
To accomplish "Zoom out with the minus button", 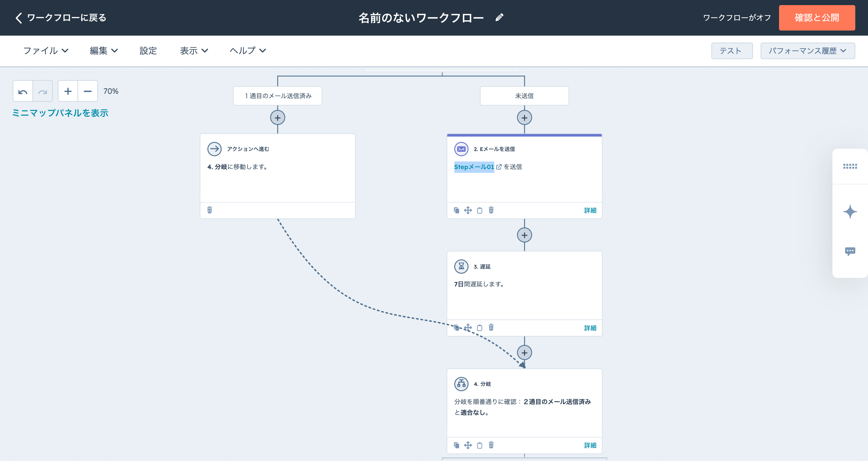I will click(88, 91).
